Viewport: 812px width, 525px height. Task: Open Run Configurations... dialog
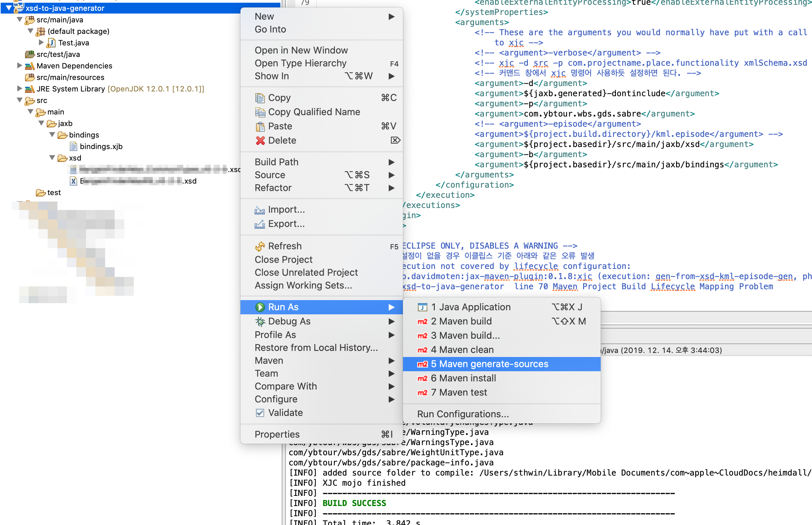point(463,414)
